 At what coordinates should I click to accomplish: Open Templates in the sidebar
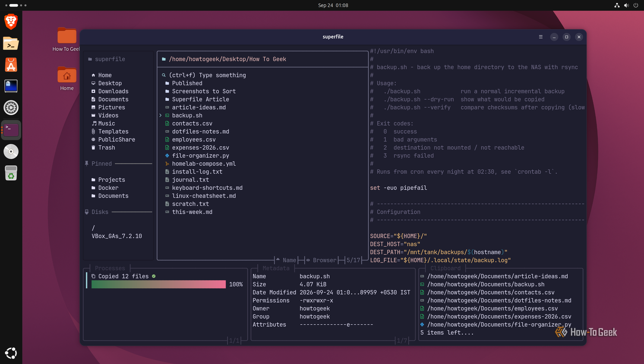(x=113, y=132)
